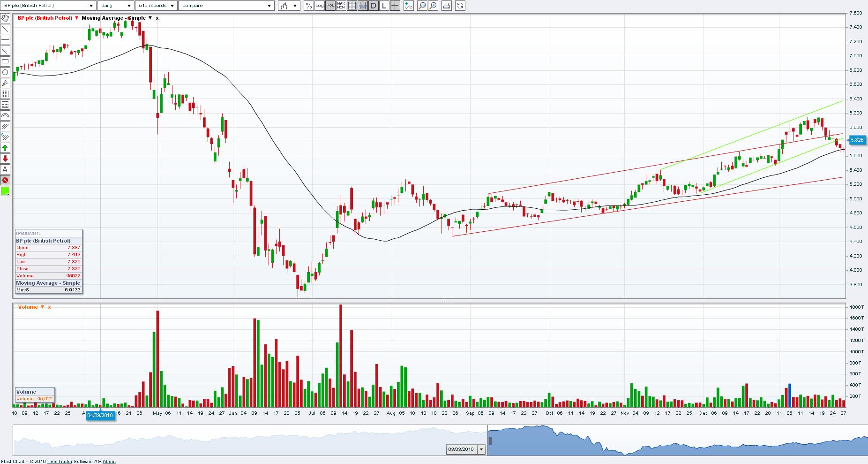Print the chart
This screenshot has height=464, width=868.
447,6
